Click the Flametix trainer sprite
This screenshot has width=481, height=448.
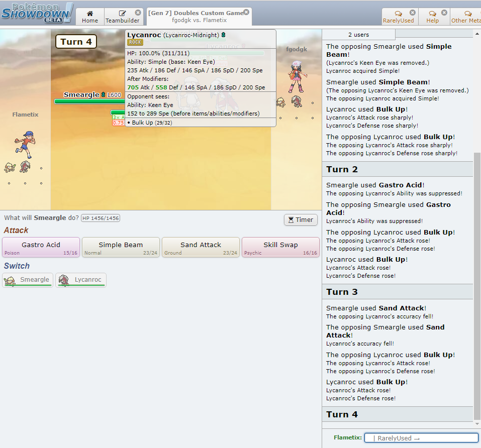(x=25, y=144)
